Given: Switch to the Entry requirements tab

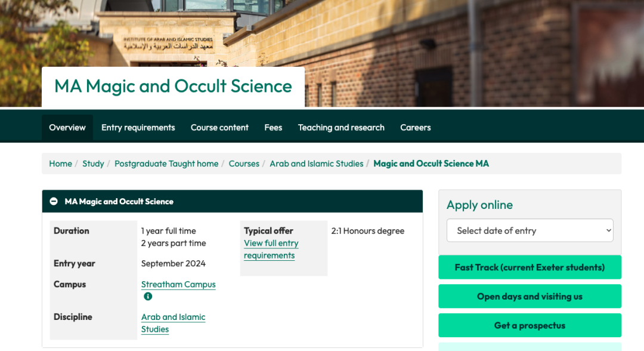Looking at the screenshot, I should tap(138, 127).
